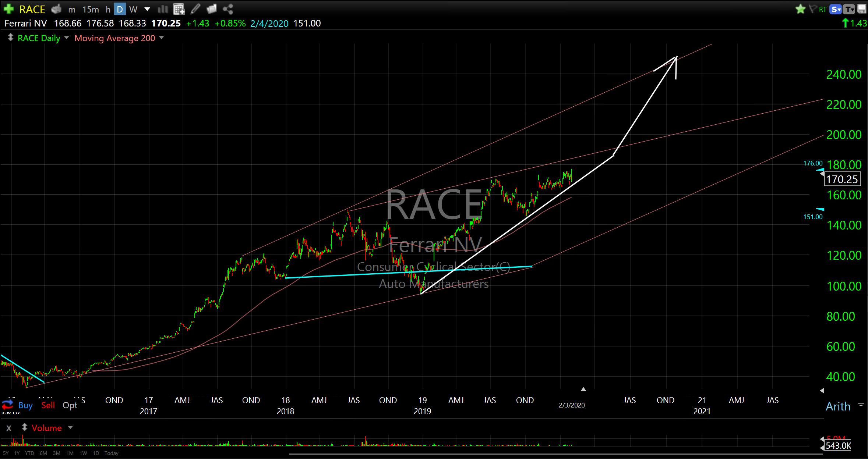Select the YTD time range
Image resolution: width=868 pixels, height=459 pixels.
coord(29,453)
